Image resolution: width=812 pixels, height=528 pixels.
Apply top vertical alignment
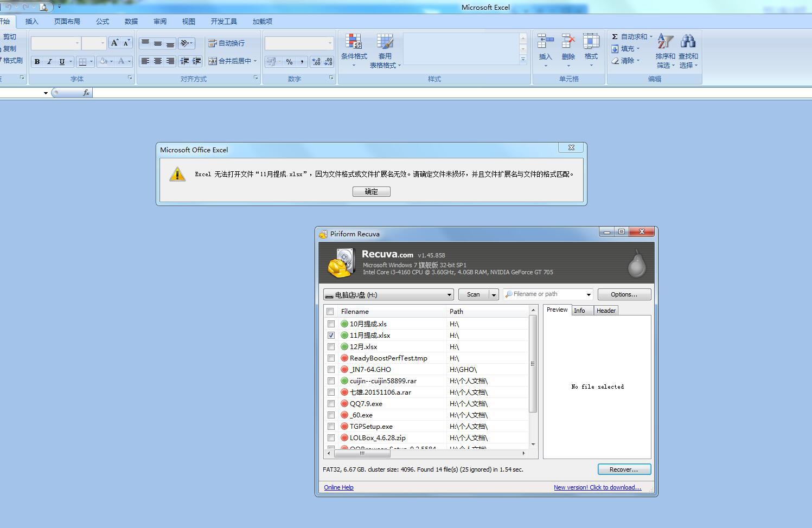click(x=145, y=43)
